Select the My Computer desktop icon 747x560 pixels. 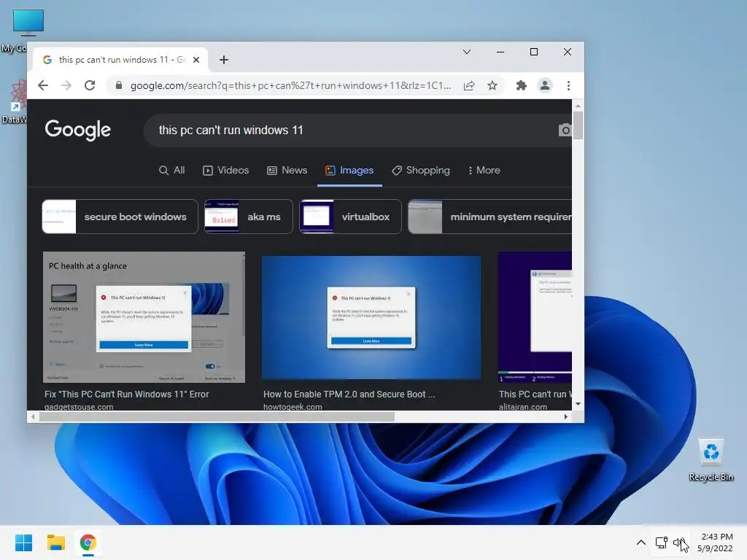20,31
